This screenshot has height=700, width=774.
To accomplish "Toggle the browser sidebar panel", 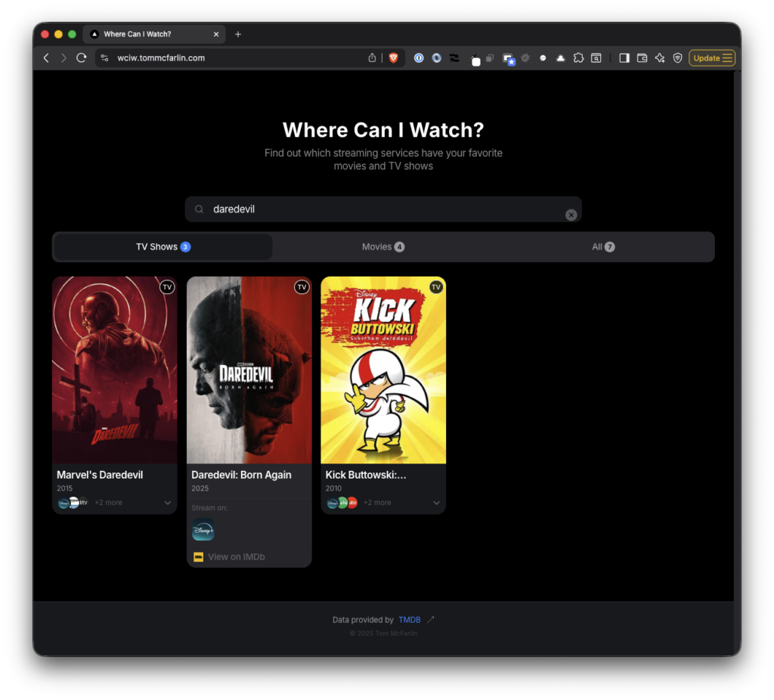I will (624, 58).
